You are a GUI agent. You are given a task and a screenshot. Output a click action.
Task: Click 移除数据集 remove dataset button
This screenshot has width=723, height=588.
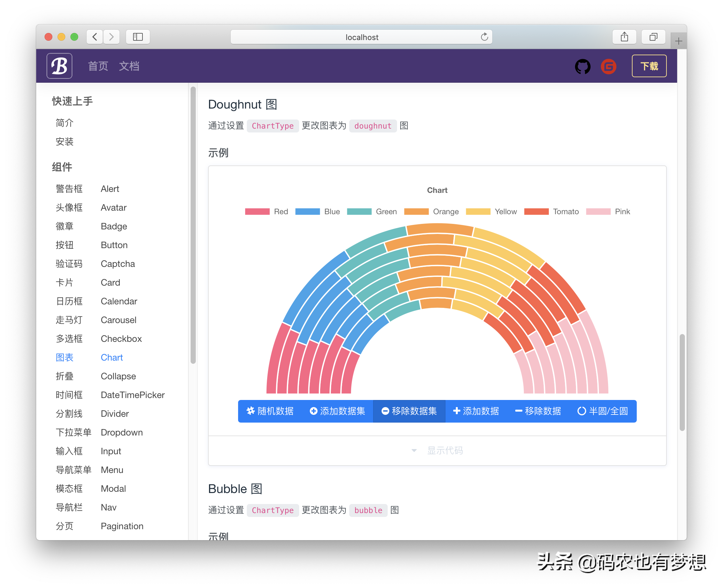(x=409, y=411)
